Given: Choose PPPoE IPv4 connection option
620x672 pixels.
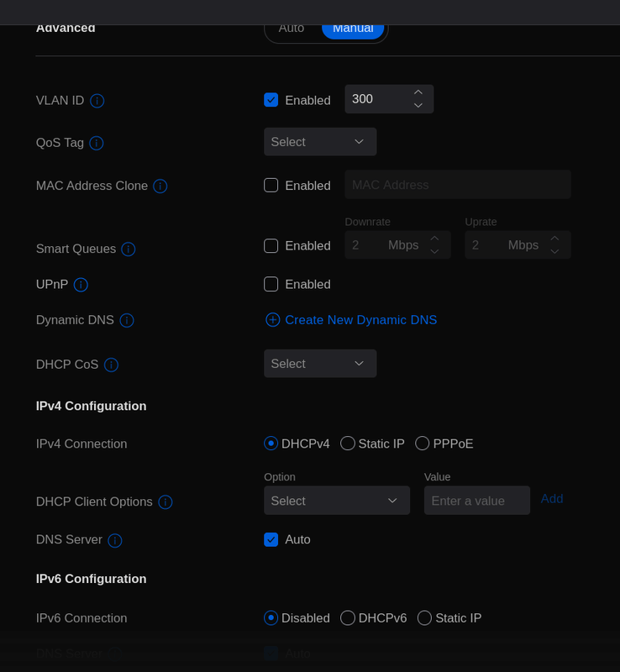Looking at the screenshot, I should 422,444.
